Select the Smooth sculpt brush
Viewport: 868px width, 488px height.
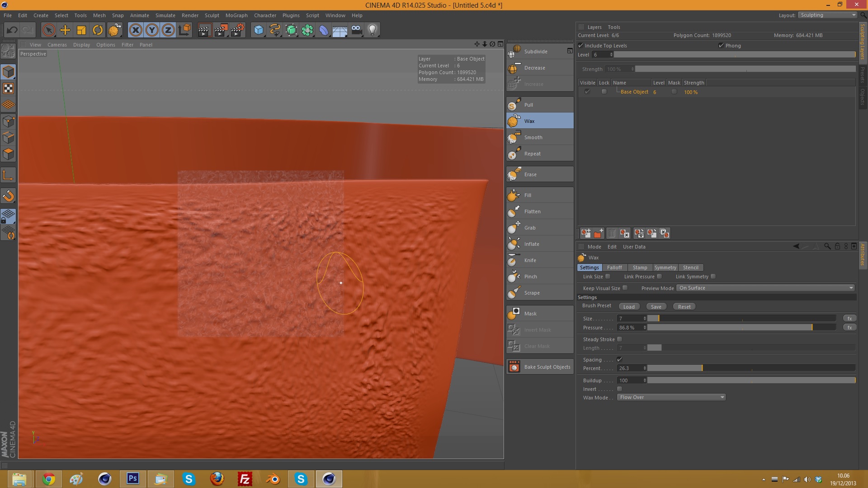coord(533,137)
